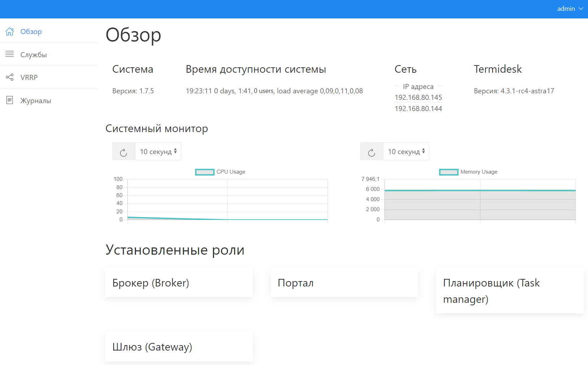The height and width of the screenshot is (365, 588).
Task: Open the memory chart interval dropdown
Action: [x=406, y=152]
